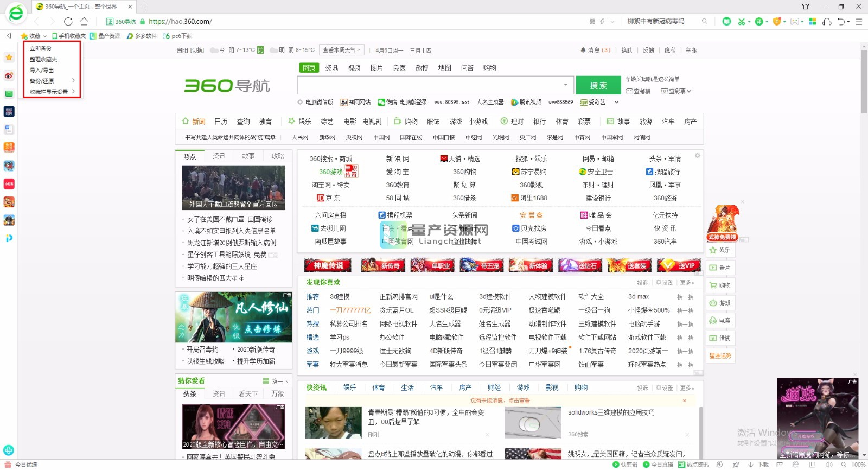Choose 导入/导出 from favorites menu
Screen dimensions: 868x470
coord(42,70)
